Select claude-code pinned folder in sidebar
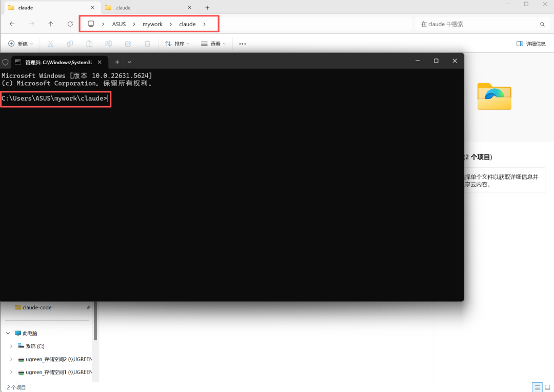The image size is (554, 392). pos(37,307)
